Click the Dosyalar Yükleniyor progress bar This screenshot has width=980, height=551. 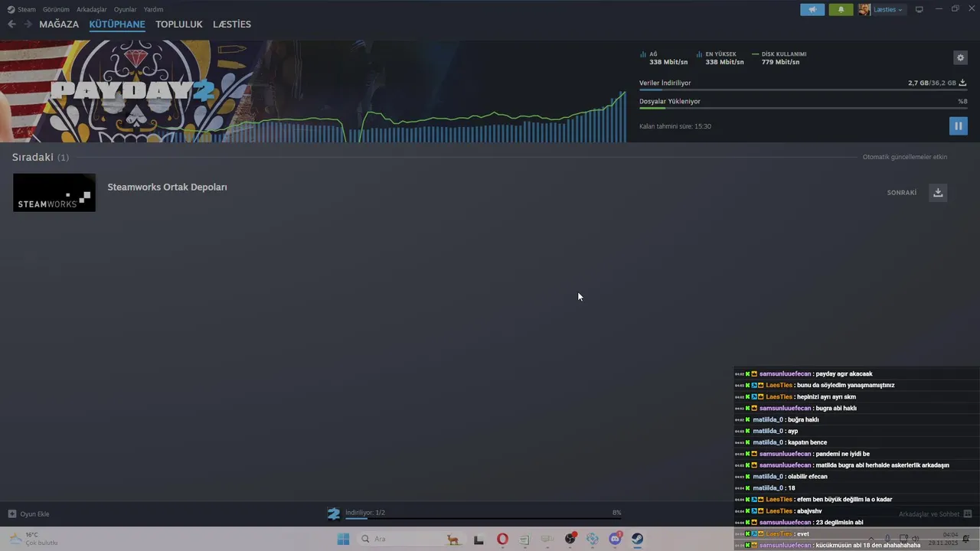coord(803,108)
